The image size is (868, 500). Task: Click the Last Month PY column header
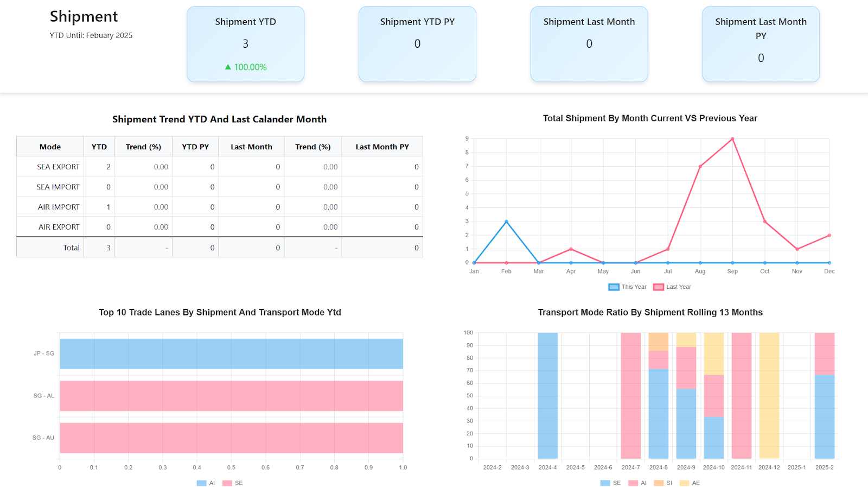382,147
